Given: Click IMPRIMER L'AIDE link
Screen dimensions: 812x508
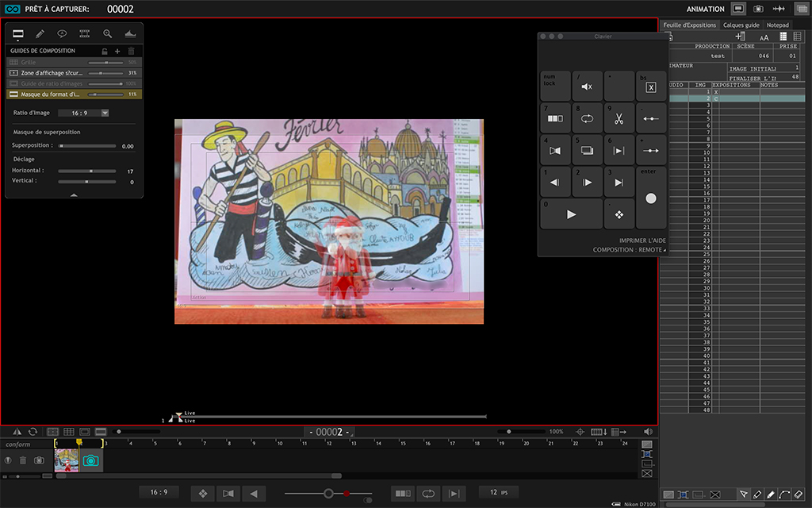Looking at the screenshot, I should coord(642,241).
